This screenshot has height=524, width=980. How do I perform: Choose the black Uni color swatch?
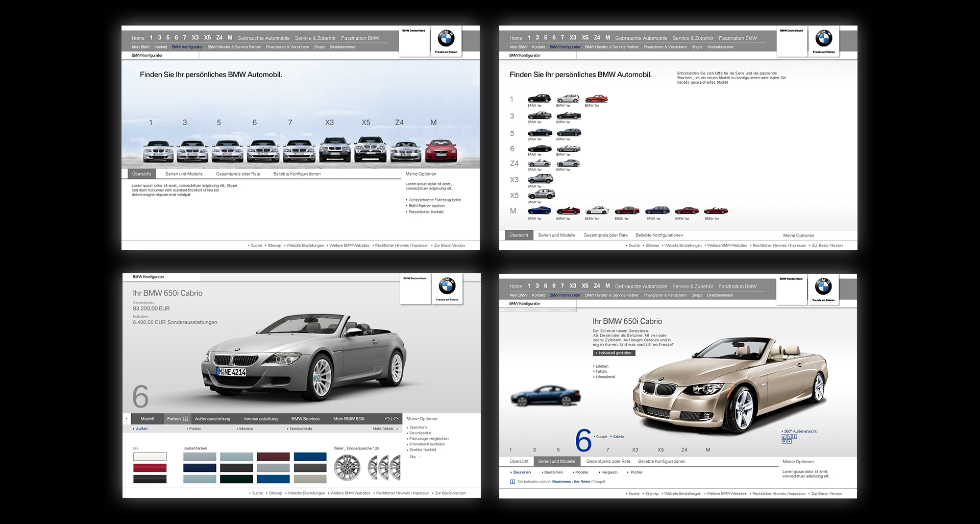150,479
